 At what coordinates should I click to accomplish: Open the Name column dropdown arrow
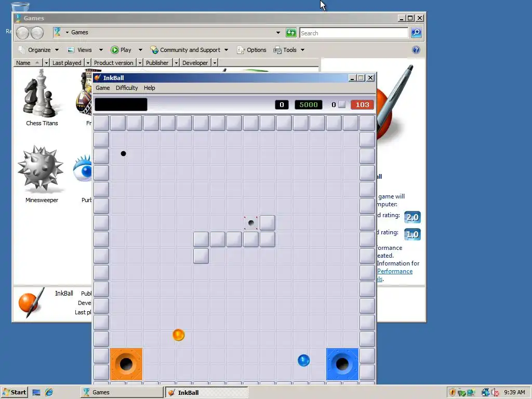coord(46,63)
